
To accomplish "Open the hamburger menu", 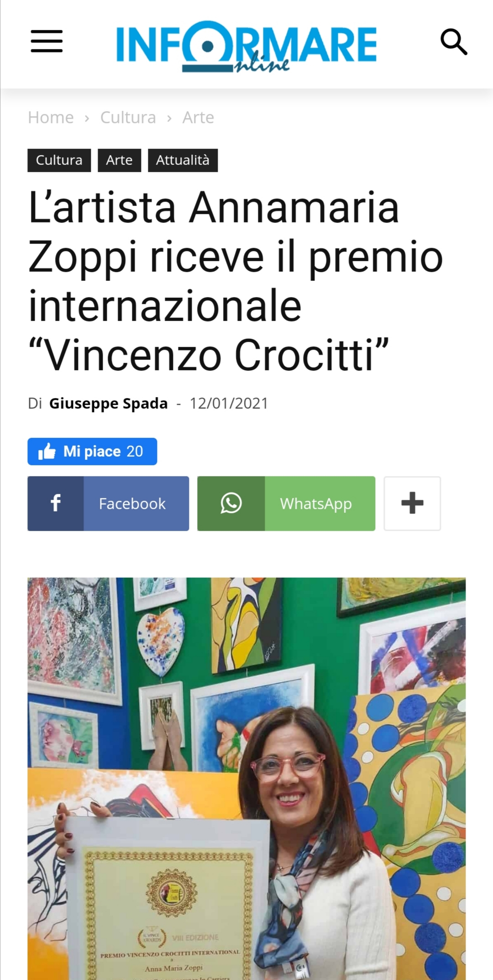I will tap(47, 42).
